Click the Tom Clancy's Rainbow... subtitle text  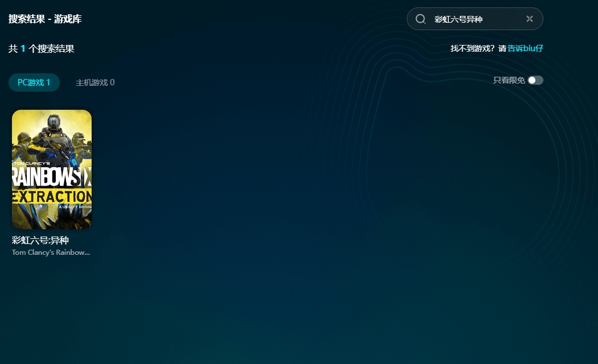coord(51,253)
